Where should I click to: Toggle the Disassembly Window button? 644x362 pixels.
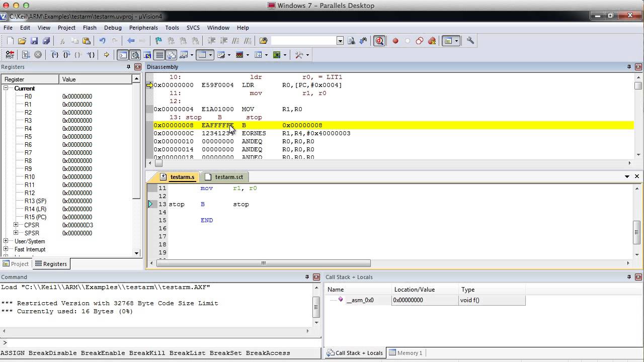(135, 55)
